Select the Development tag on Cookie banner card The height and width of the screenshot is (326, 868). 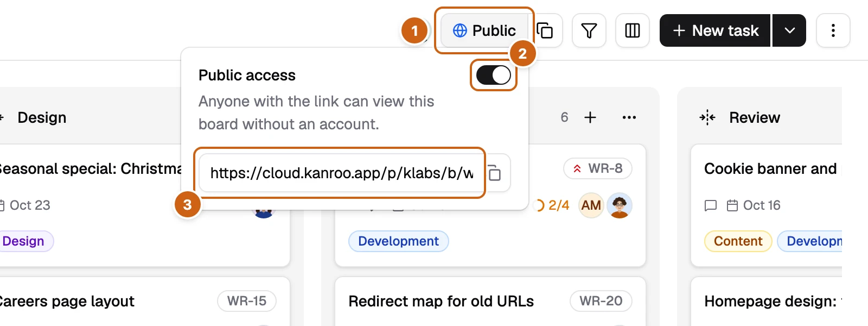pos(809,241)
